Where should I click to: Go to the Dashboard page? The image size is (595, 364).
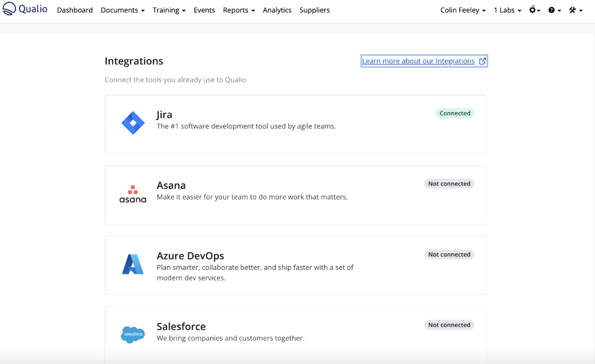coord(75,10)
